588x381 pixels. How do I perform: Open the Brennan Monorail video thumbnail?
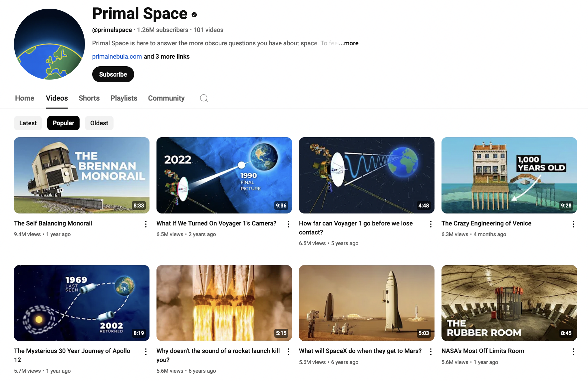coord(82,175)
